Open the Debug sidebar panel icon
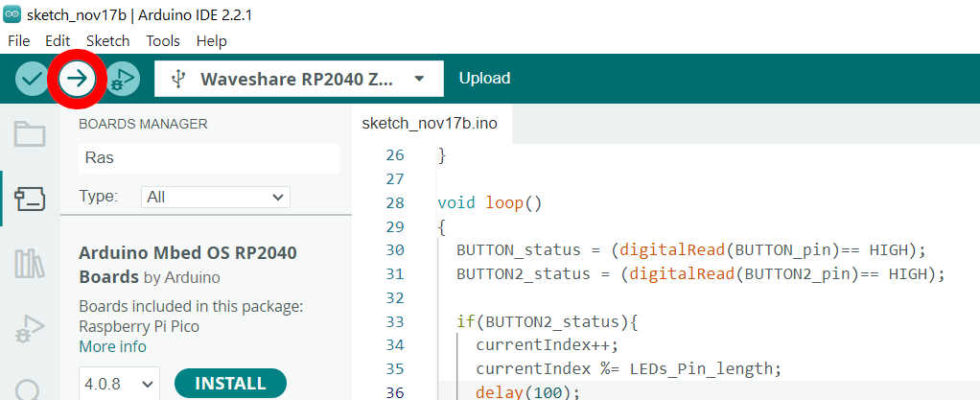This screenshot has height=400, width=980. pyautogui.click(x=29, y=328)
